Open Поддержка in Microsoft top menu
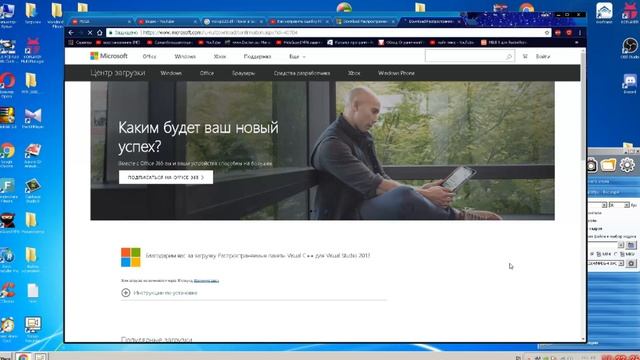 click(x=257, y=56)
